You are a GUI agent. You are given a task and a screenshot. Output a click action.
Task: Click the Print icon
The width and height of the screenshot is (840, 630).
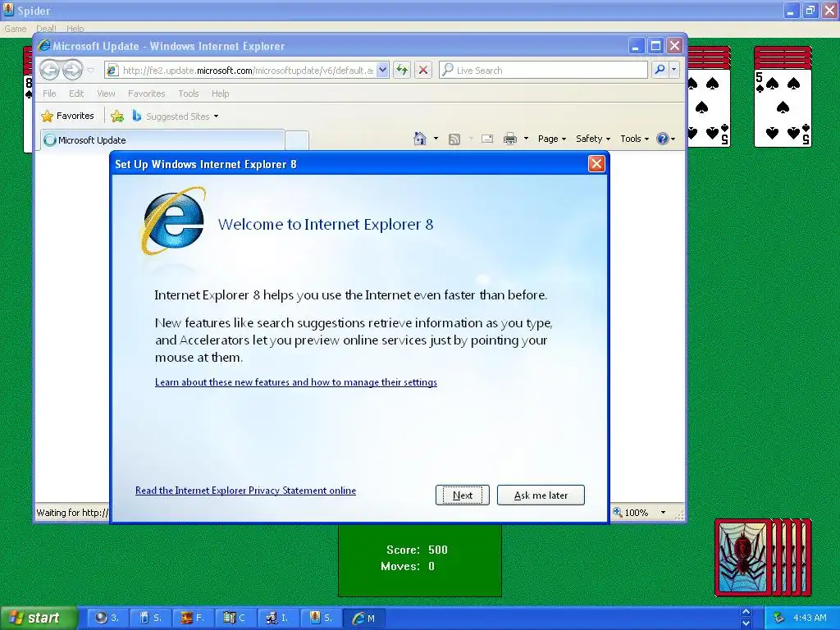pos(510,139)
